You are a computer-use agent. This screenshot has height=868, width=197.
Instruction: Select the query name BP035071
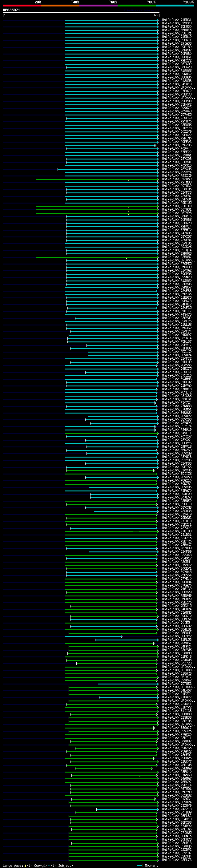tap(11, 10)
